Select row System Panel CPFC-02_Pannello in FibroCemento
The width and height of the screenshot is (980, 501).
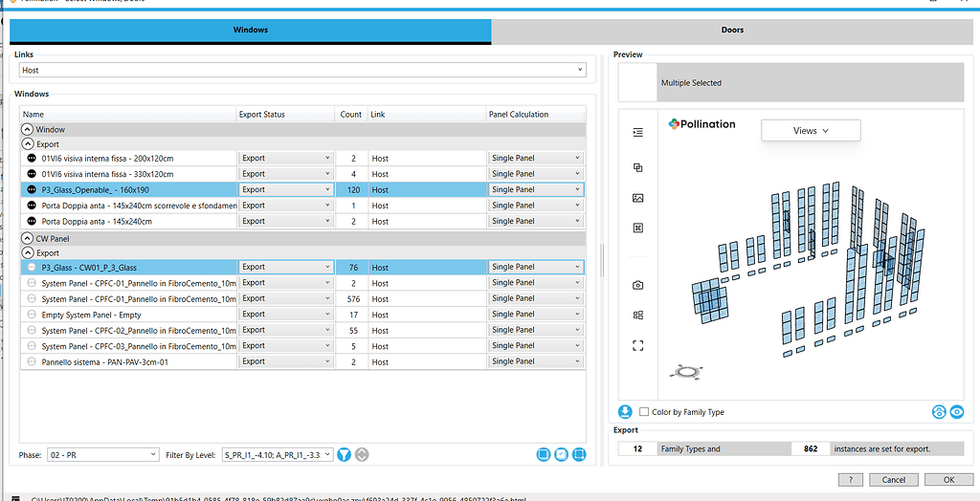pos(139,331)
